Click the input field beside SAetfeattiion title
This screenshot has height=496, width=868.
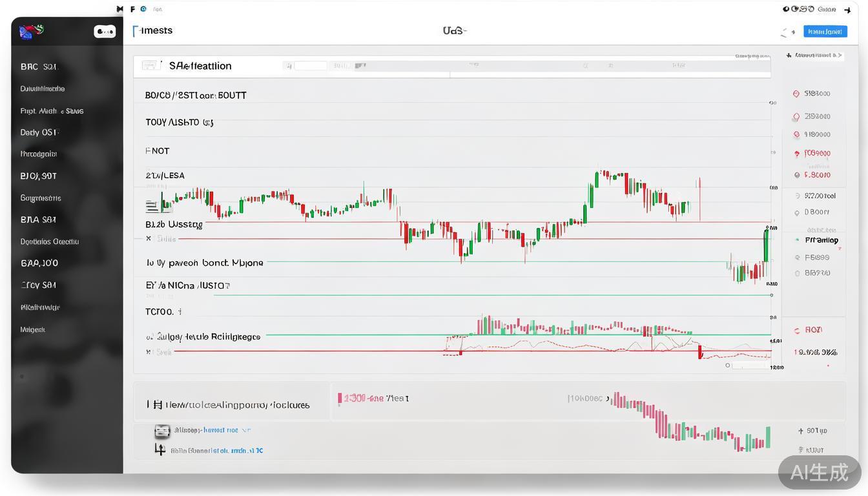point(311,65)
